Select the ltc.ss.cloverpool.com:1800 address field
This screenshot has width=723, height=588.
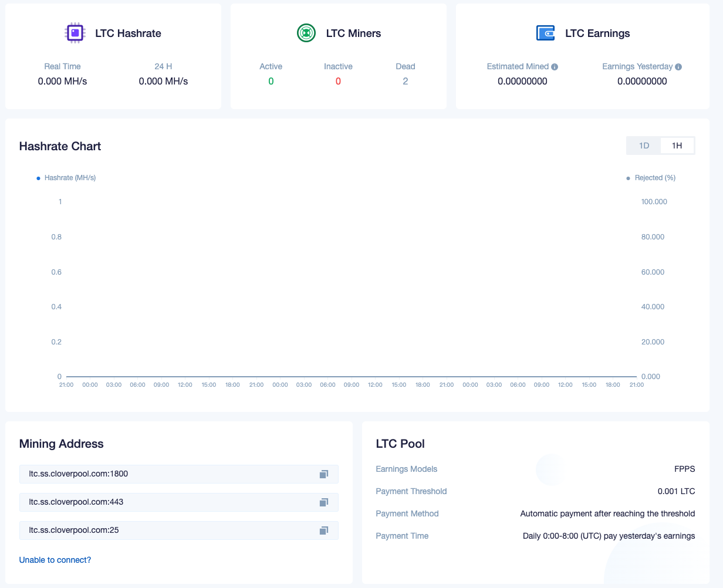(179, 474)
